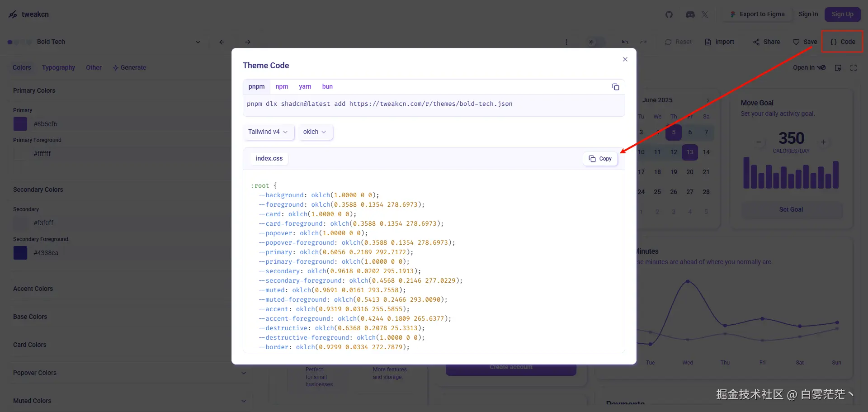Select the npm tab

click(x=282, y=87)
